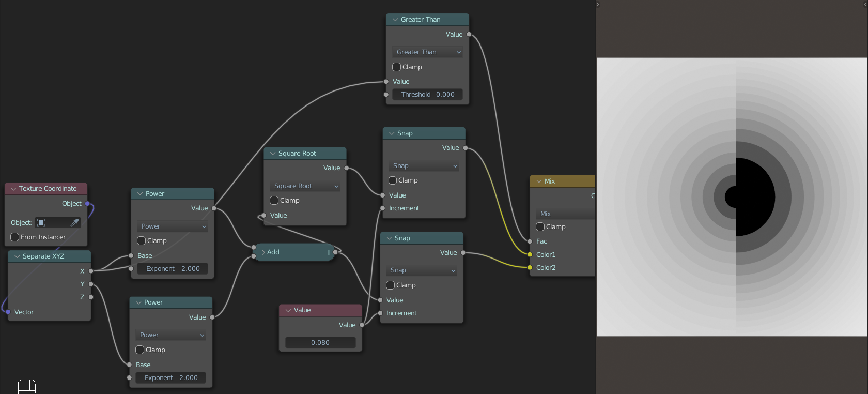
Task: Click the Fac input socket on Mix node
Action: pyautogui.click(x=530, y=241)
